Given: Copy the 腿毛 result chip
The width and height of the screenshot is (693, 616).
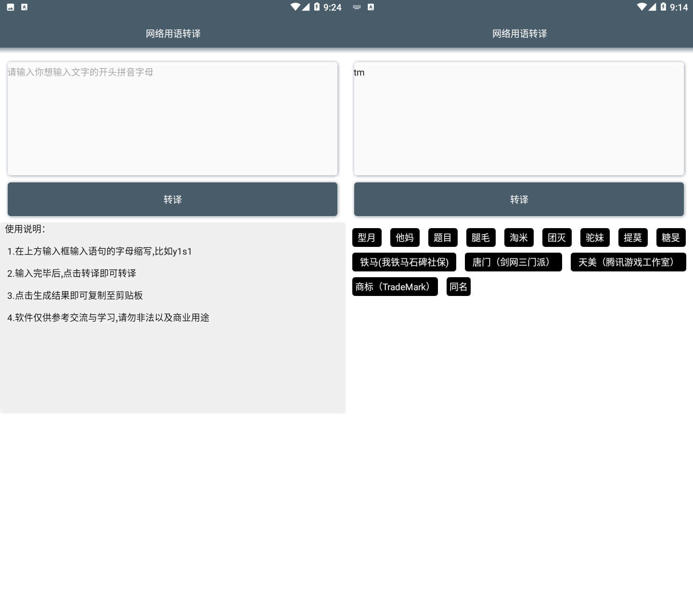Looking at the screenshot, I should click(x=480, y=238).
